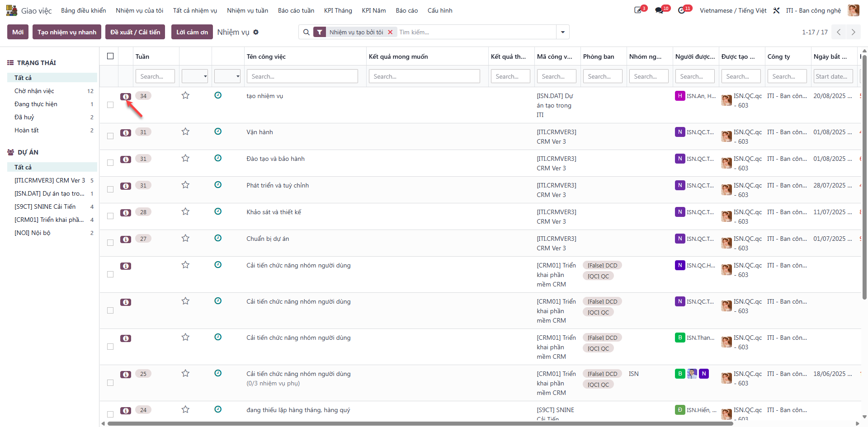The height and width of the screenshot is (427, 868).
Task: Select the 'tạo nhiệm vụ' row checkbox
Action: click(110, 105)
